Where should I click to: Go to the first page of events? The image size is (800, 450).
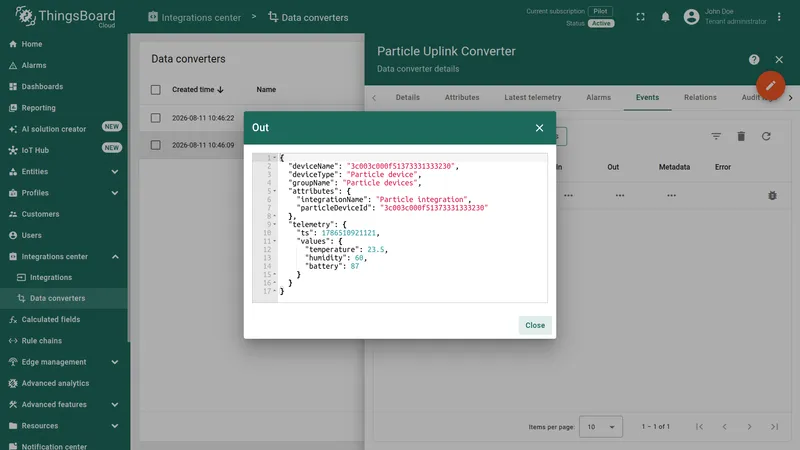[x=699, y=427]
